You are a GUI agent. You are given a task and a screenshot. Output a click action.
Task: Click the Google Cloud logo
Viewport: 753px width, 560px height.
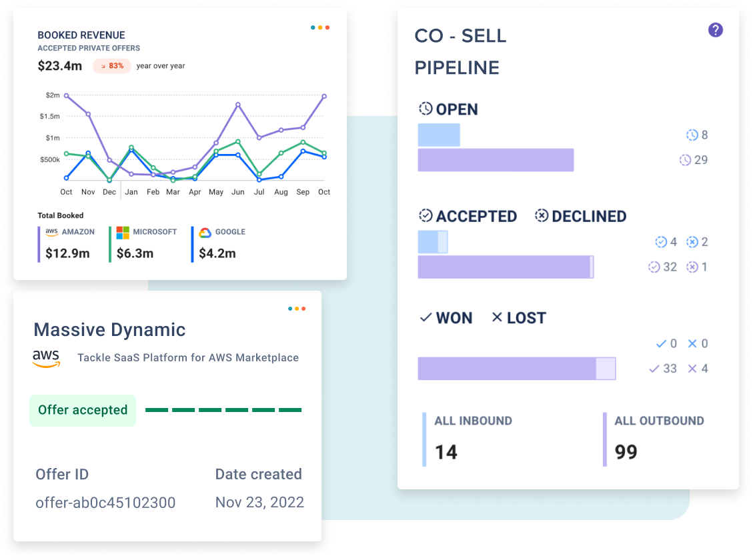(x=205, y=233)
